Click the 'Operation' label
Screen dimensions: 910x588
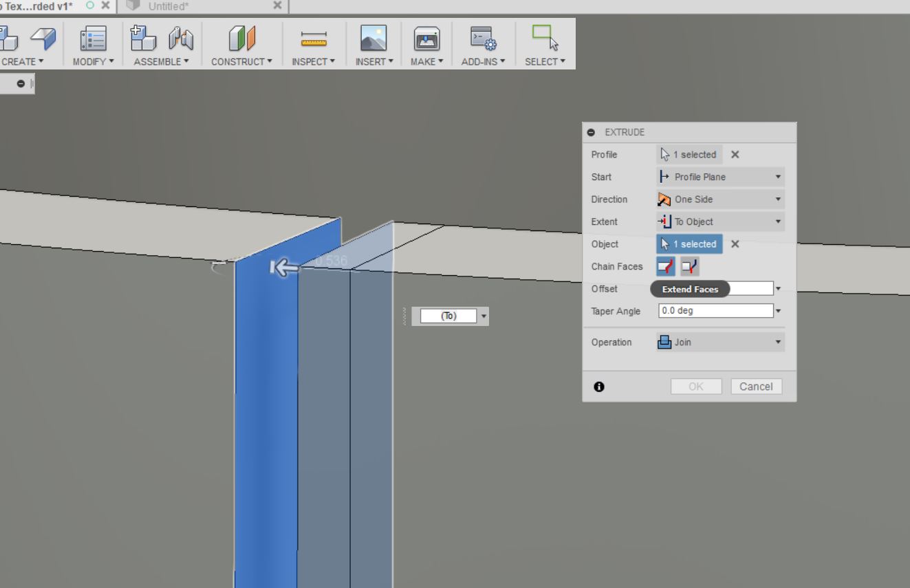click(x=611, y=342)
